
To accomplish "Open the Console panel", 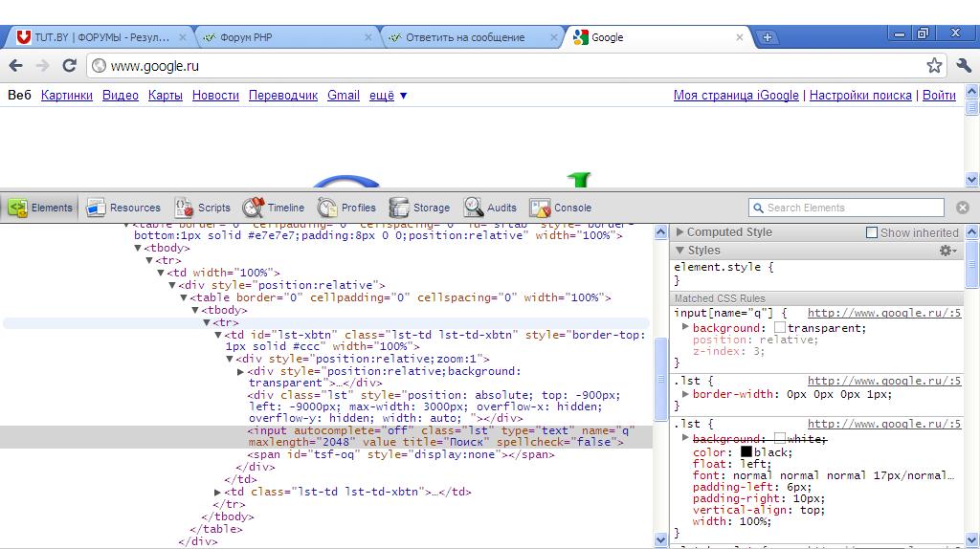I will 561,208.
